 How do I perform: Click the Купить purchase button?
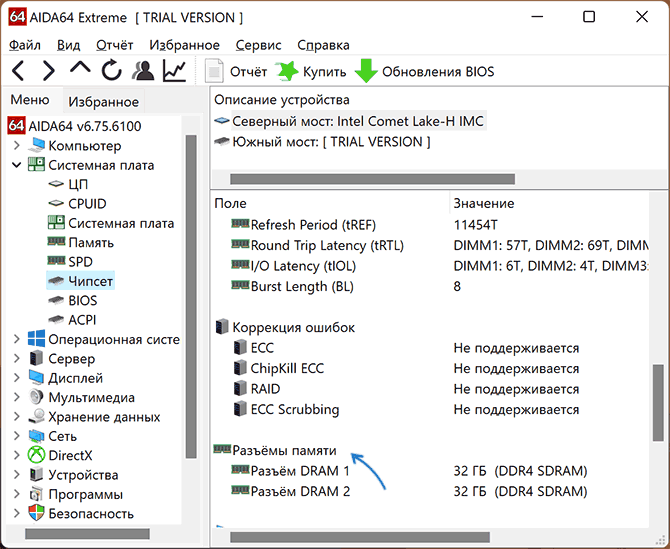pos(312,72)
